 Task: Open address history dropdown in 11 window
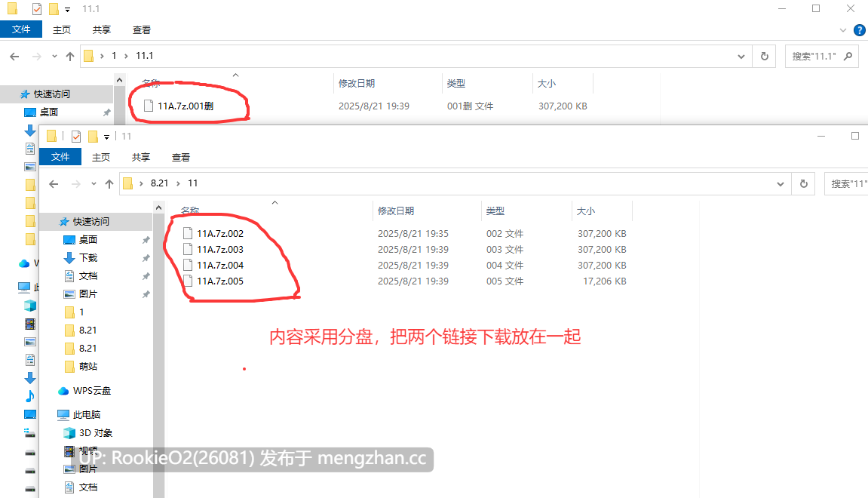(x=781, y=183)
